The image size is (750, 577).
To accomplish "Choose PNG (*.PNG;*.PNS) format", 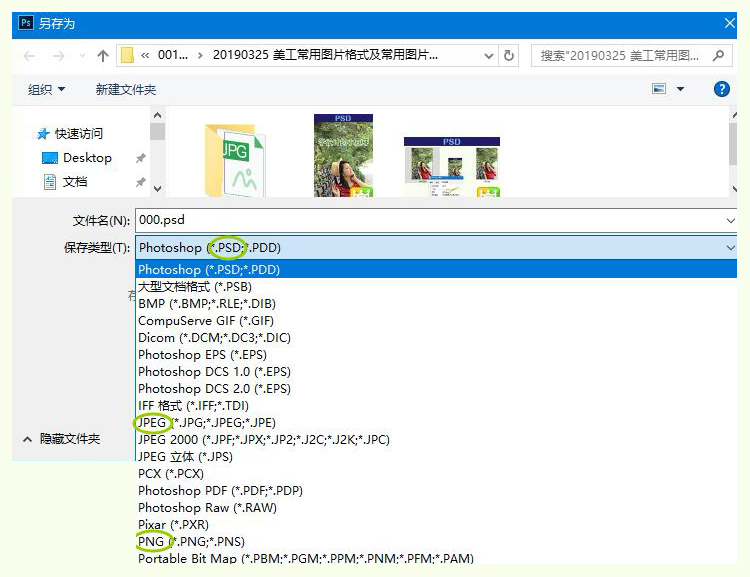I will pos(436,542).
